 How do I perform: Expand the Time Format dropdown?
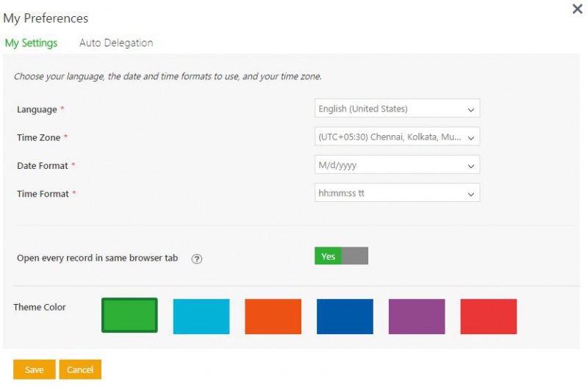(397, 193)
